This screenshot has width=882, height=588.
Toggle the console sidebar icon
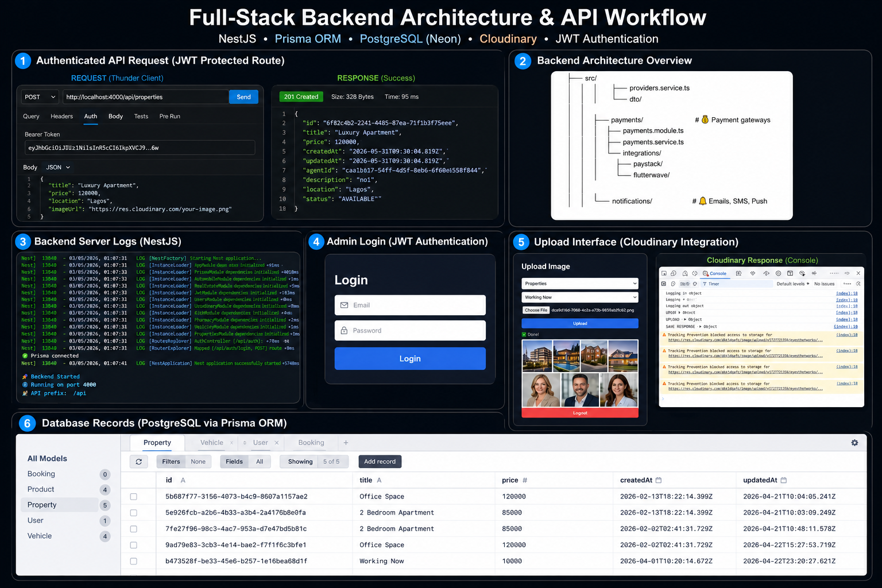pos(664,284)
